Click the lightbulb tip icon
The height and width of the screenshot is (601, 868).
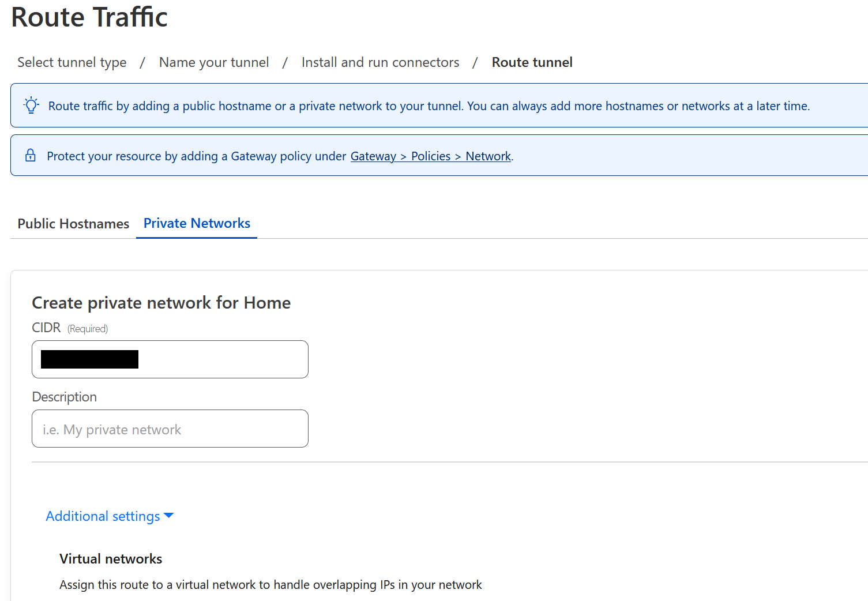(31, 105)
